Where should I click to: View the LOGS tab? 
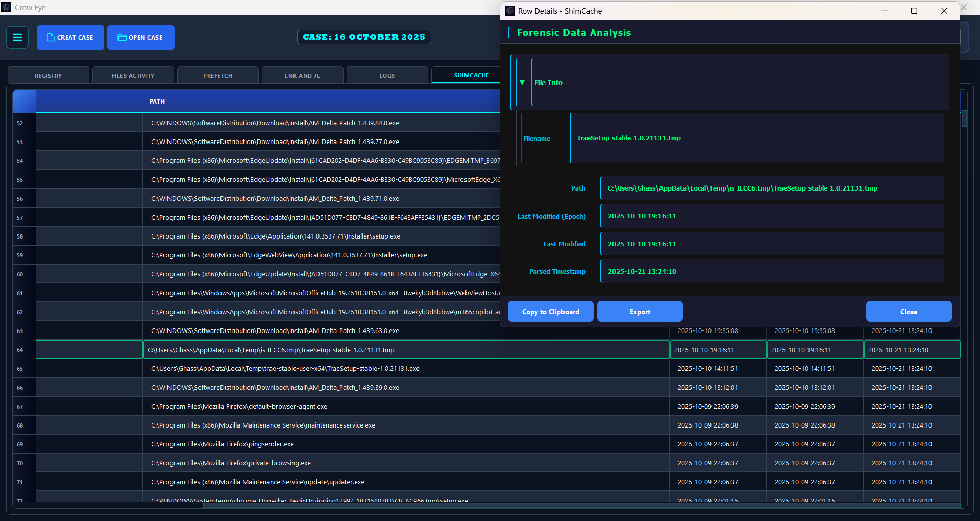tap(387, 75)
